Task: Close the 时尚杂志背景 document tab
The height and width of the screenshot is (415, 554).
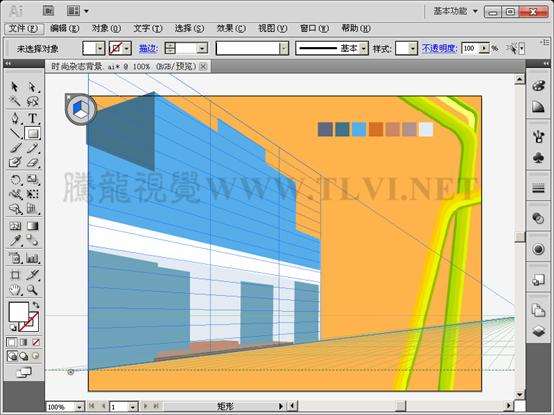Action: [x=203, y=66]
